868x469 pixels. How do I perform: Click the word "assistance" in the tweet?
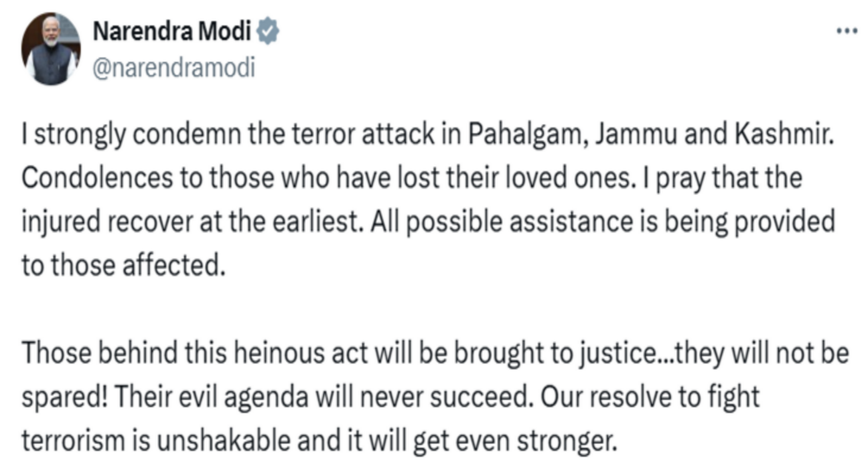click(590, 222)
